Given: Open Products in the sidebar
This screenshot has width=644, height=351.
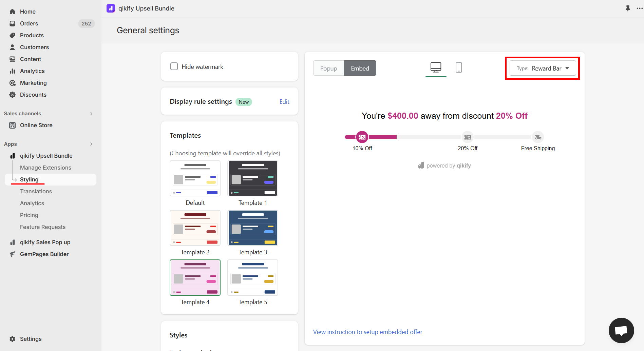Looking at the screenshot, I should tap(32, 35).
